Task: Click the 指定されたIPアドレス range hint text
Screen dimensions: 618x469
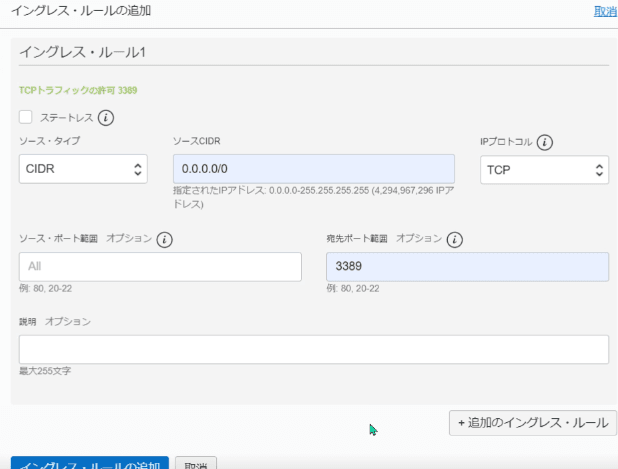Action: coord(313,196)
